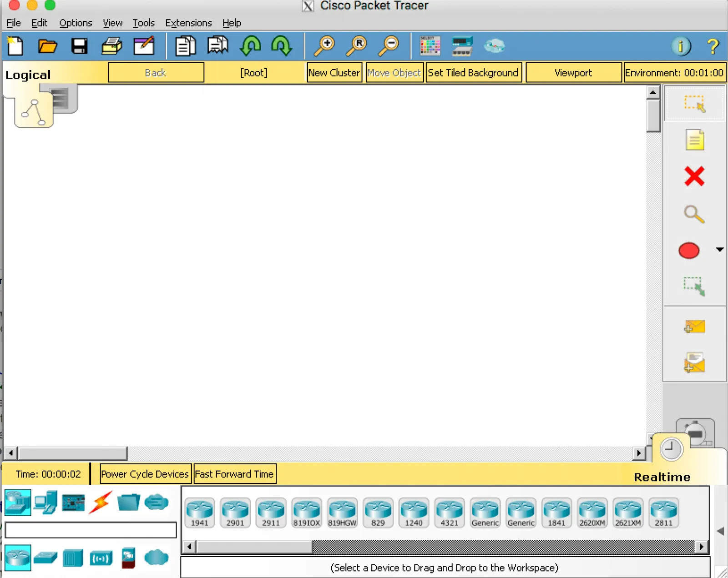The height and width of the screenshot is (578, 728).
Task: Expand the collapsed side panel arrow
Action: point(720,531)
